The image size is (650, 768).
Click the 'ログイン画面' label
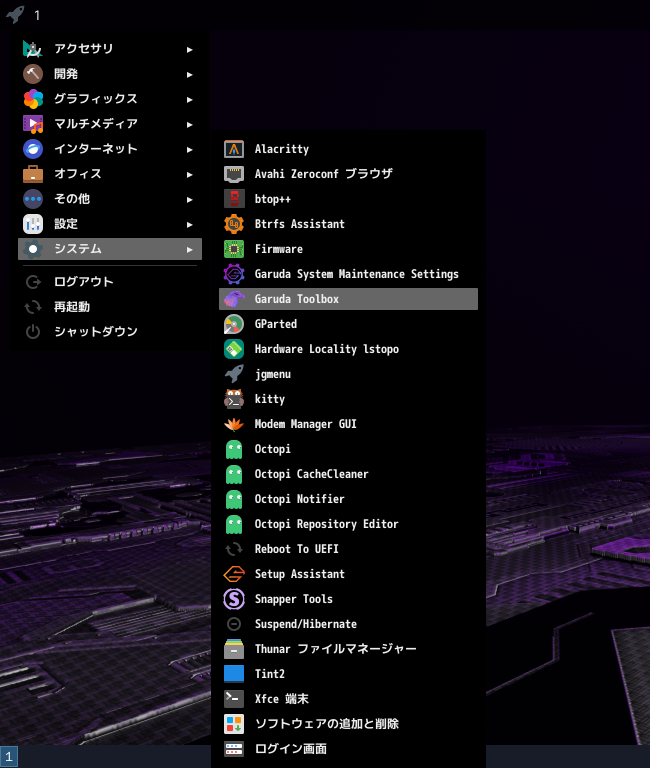[290, 748]
